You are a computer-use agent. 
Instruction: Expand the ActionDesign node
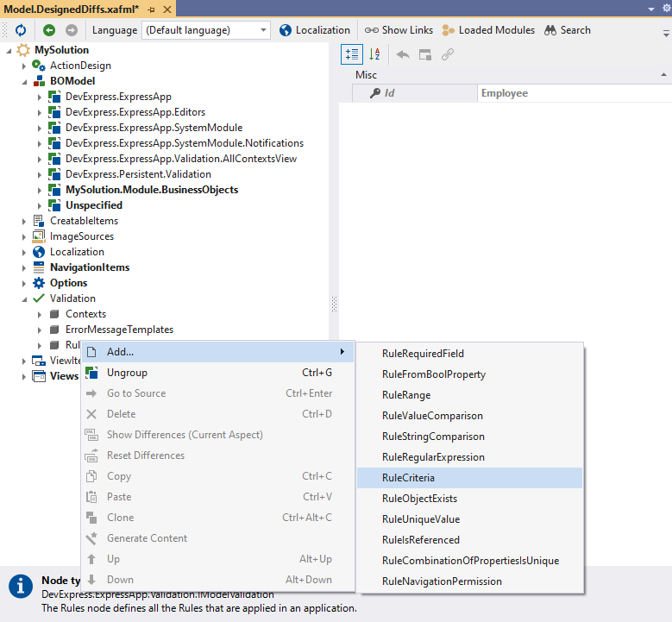(x=24, y=66)
